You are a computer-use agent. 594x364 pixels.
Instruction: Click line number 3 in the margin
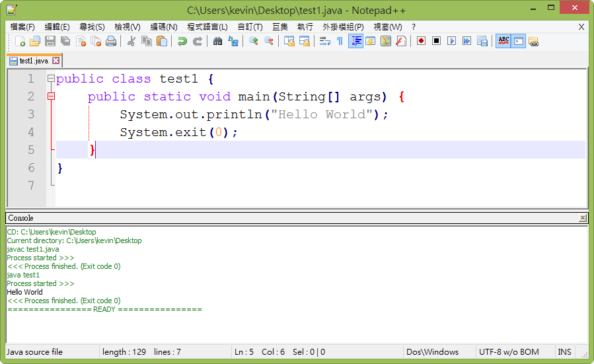click(x=31, y=114)
